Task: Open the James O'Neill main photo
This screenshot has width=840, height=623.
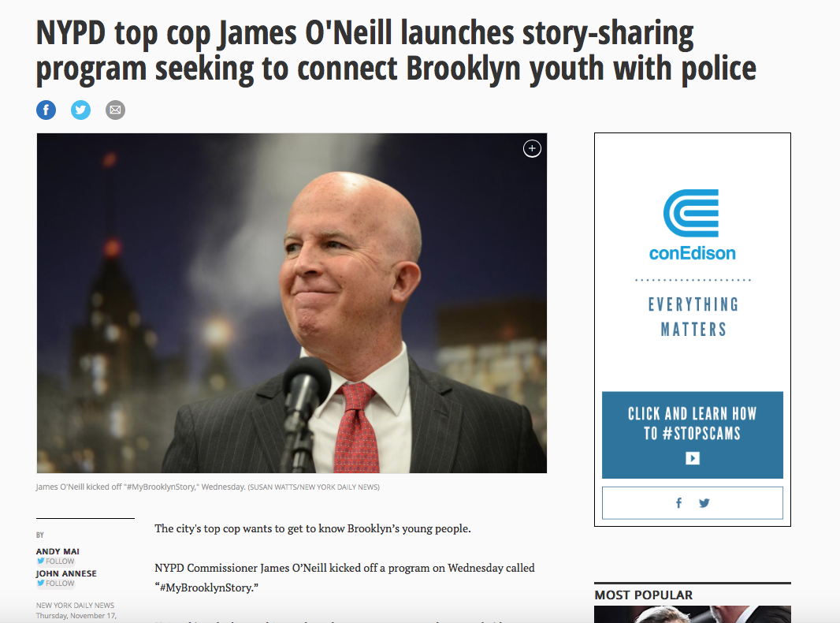Action: coord(292,303)
